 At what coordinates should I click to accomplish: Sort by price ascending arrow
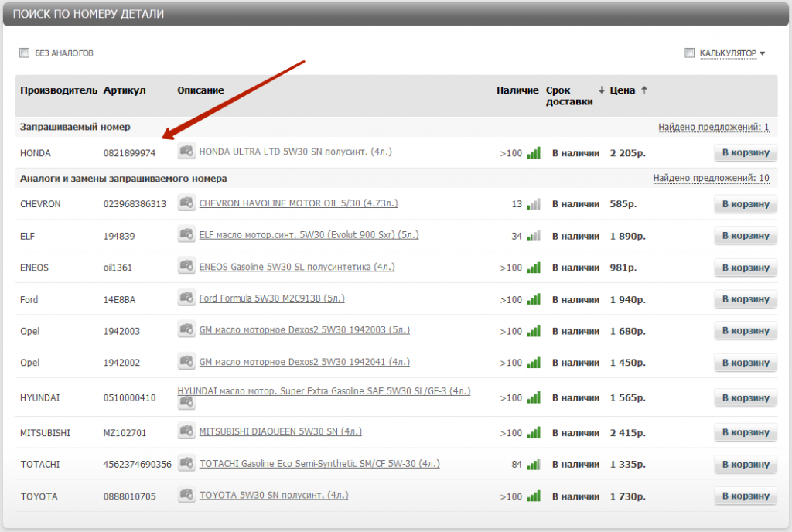(644, 90)
